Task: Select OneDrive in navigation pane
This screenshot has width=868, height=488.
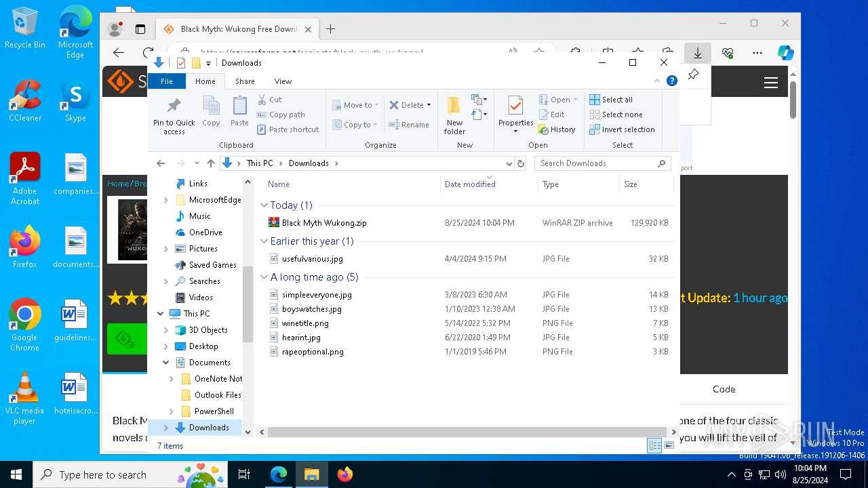Action: (x=205, y=232)
